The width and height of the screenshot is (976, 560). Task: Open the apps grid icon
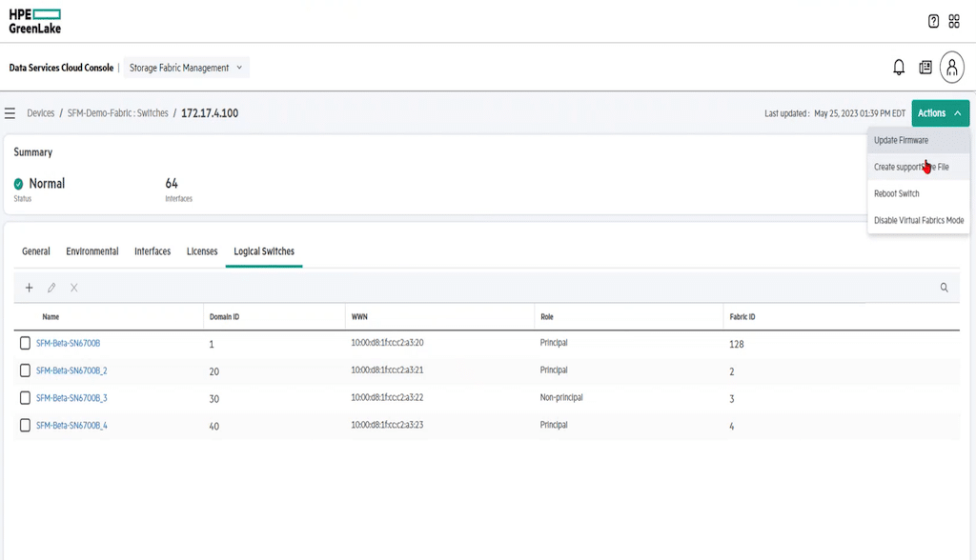pyautogui.click(x=953, y=21)
